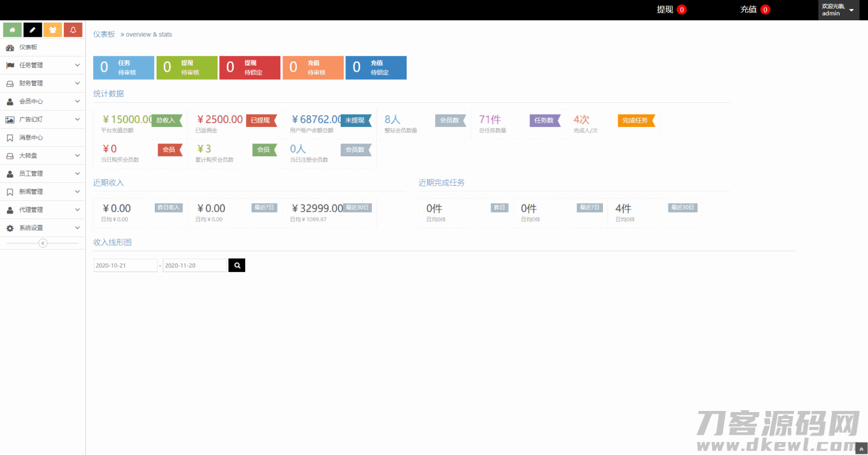The image size is (868, 455).
Task: Click the 提现 link in top bar
Action: 665,10
